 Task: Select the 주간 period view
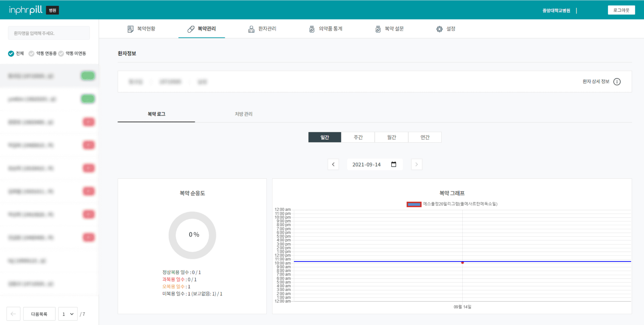point(358,137)
